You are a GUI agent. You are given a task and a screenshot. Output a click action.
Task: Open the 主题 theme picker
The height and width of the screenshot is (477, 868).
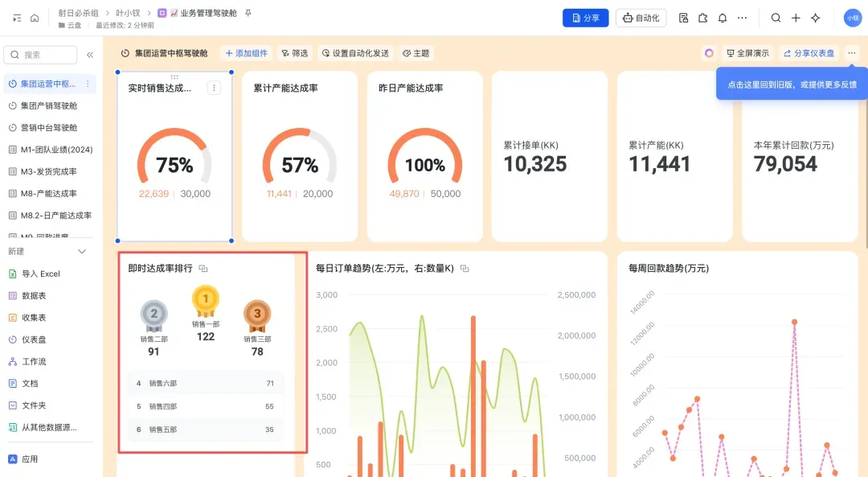[416, 53]
